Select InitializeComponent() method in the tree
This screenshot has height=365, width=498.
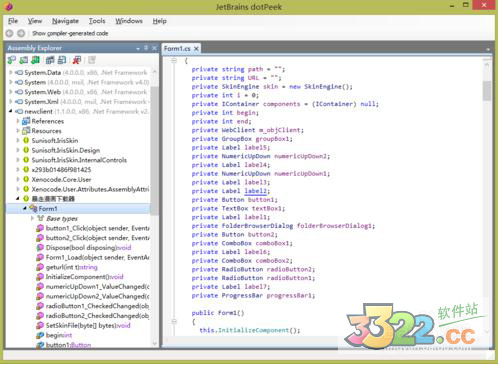point(84,277)
